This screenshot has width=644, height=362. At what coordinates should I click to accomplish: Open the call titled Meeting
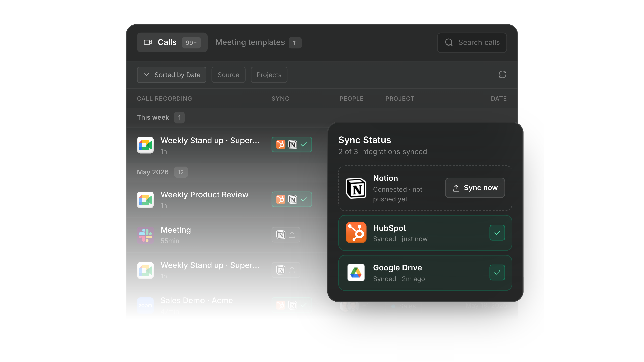(x=176, y=230)
